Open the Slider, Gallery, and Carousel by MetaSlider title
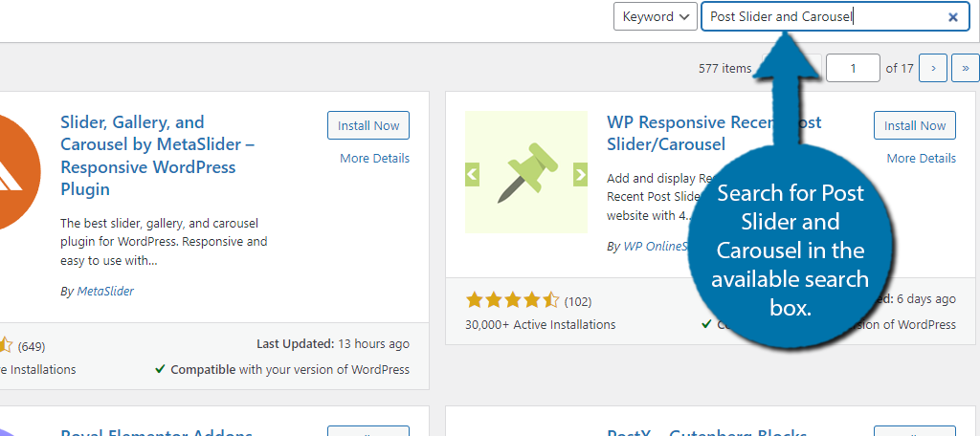 tap(158, 156)
